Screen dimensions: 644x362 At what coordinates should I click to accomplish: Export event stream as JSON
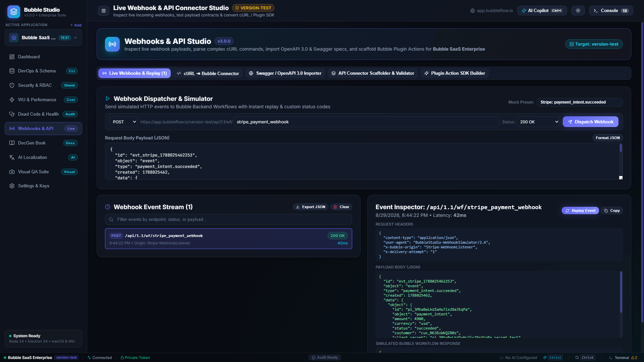[x=311, y=207]
